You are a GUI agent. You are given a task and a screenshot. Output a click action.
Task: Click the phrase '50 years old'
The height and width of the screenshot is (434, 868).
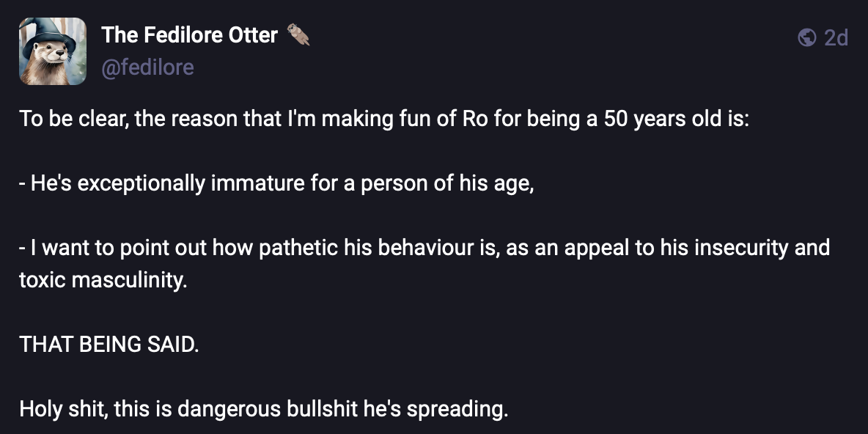[662, 119]
